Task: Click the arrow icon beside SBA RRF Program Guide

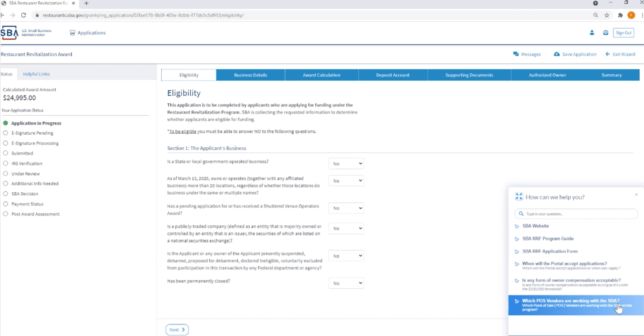Action: (x=517, y=239)
